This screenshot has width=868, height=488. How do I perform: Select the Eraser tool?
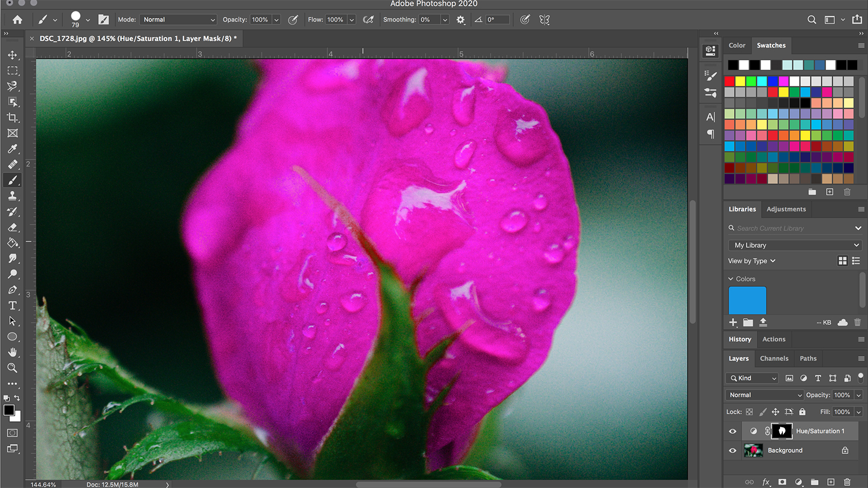[12, 227]
